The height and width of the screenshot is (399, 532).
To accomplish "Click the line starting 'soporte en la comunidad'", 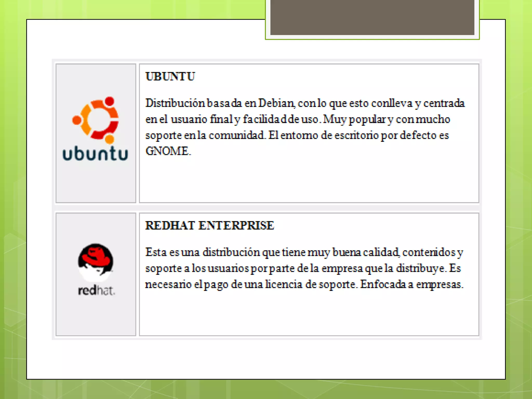I will point(297,136).
